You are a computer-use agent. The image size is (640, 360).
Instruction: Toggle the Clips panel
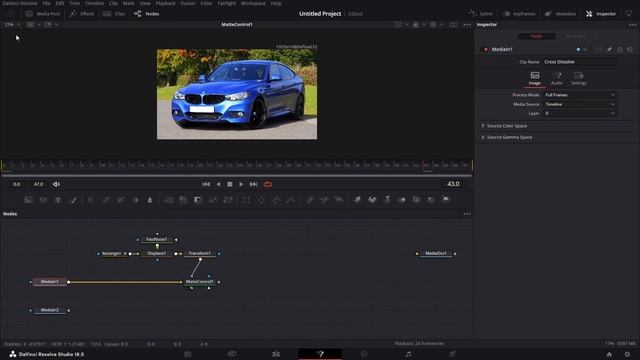pyautogui.click(x=114, y=14)
